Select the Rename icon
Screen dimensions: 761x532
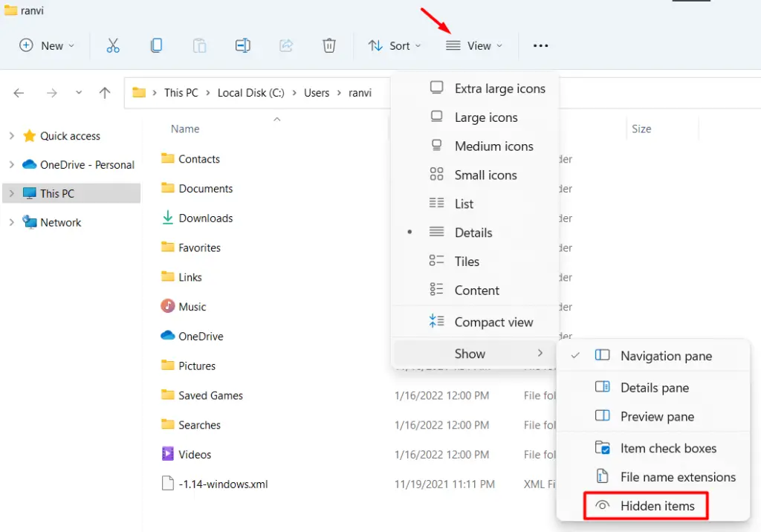(x=242, y=45)
